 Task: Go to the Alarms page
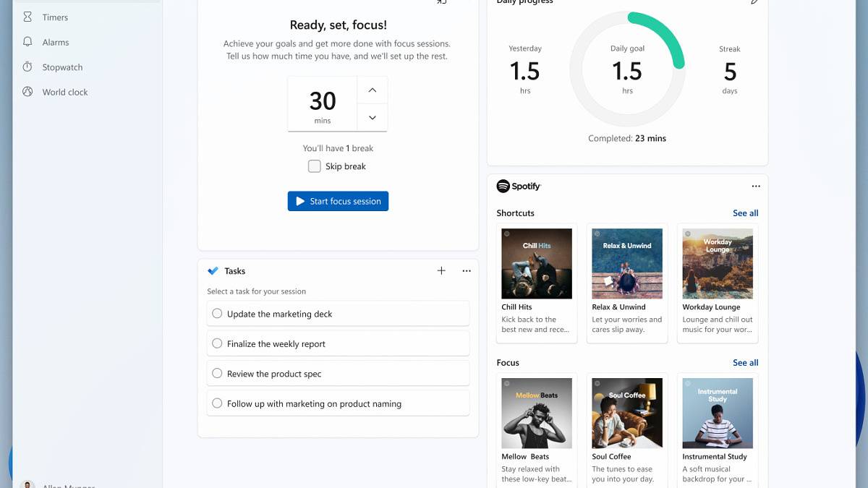coord(56,42)
